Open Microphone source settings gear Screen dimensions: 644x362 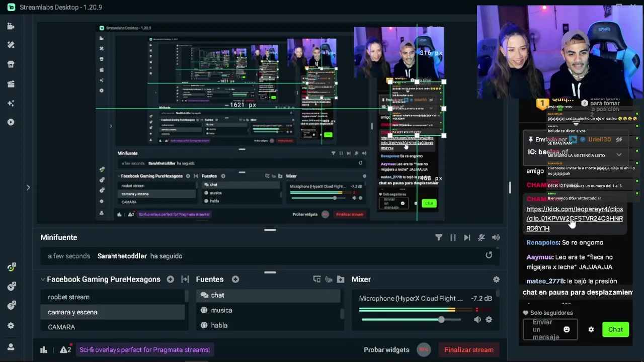(489, 320)
